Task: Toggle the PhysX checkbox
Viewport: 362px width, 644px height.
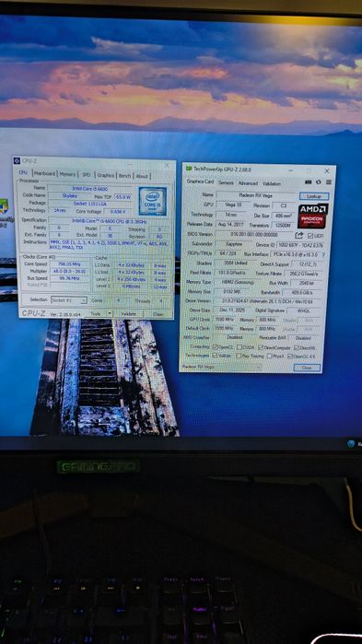Action: coord(269,356)
